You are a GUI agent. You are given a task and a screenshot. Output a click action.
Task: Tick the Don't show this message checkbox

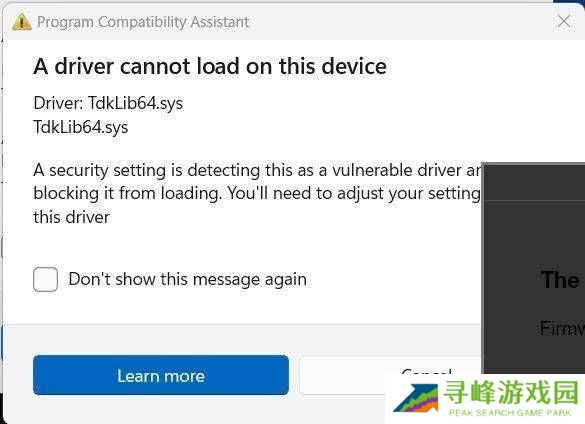[46, 279]
